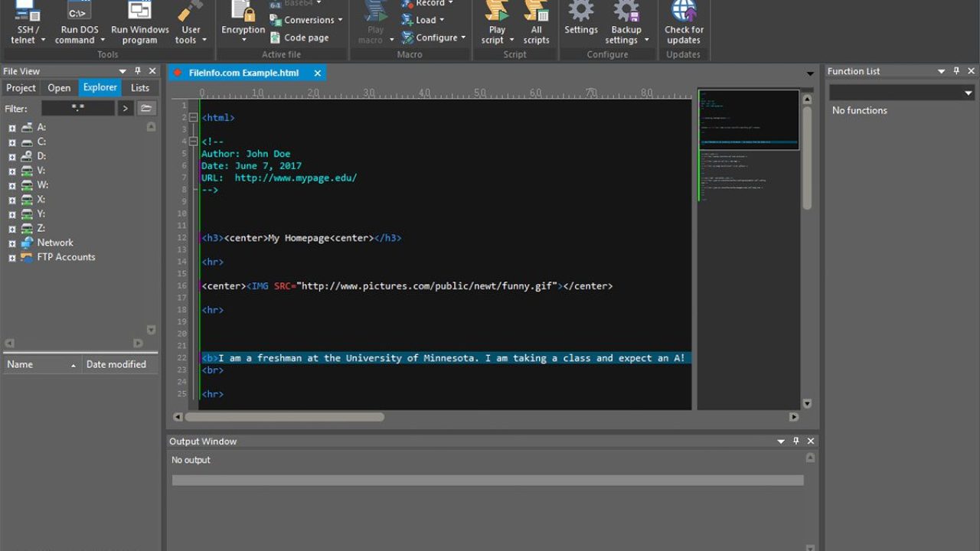This screenshot has width=980, height=551.
Task: Click the editor vertical scrollbar thumb
Action: tap(807, 157)
